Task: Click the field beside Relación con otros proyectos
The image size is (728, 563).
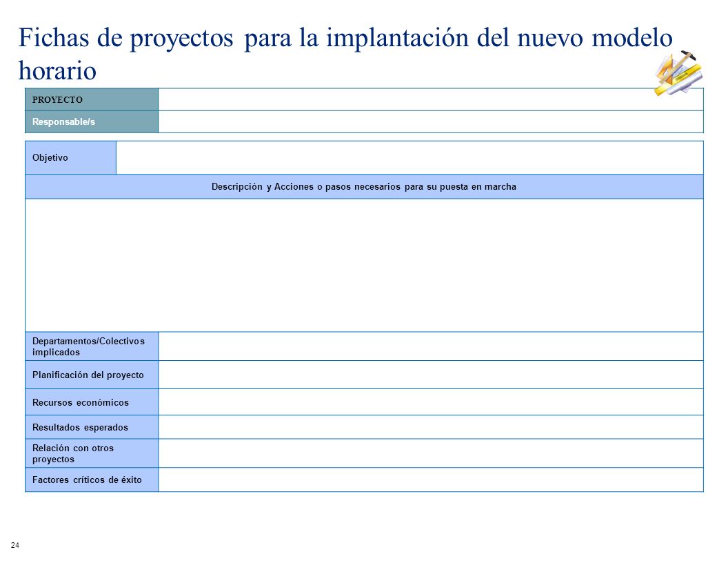Action: pyautogui.click(x=431, y=453)
